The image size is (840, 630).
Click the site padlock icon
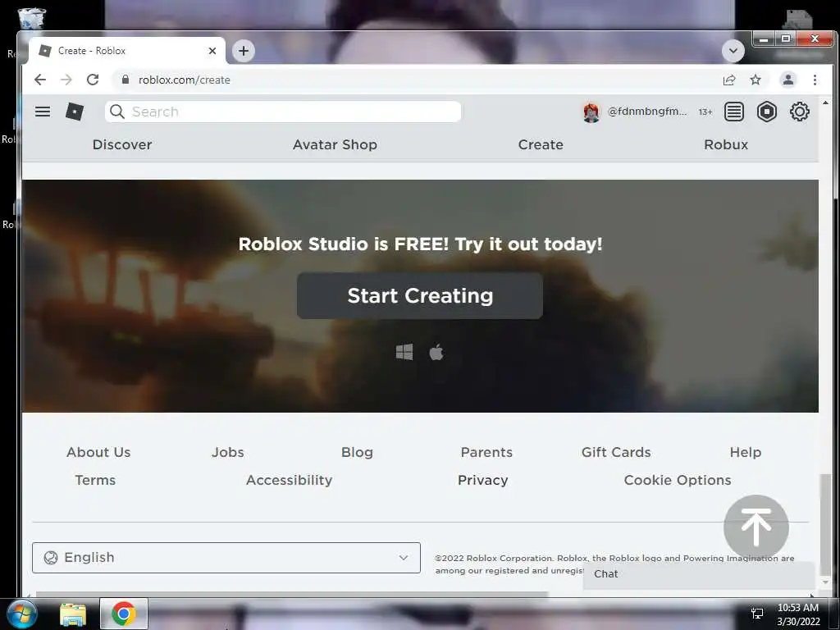126,80
